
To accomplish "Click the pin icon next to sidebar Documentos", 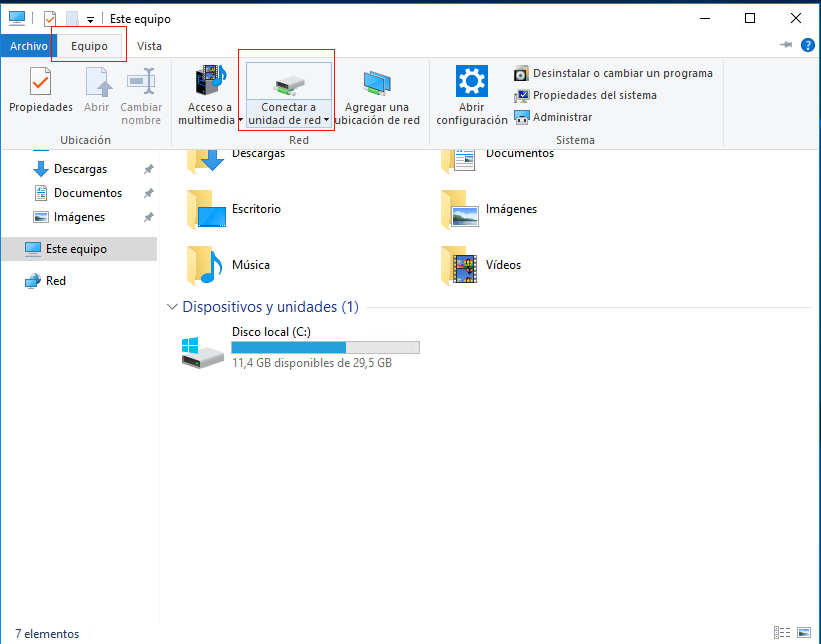I will pos(149,193).
